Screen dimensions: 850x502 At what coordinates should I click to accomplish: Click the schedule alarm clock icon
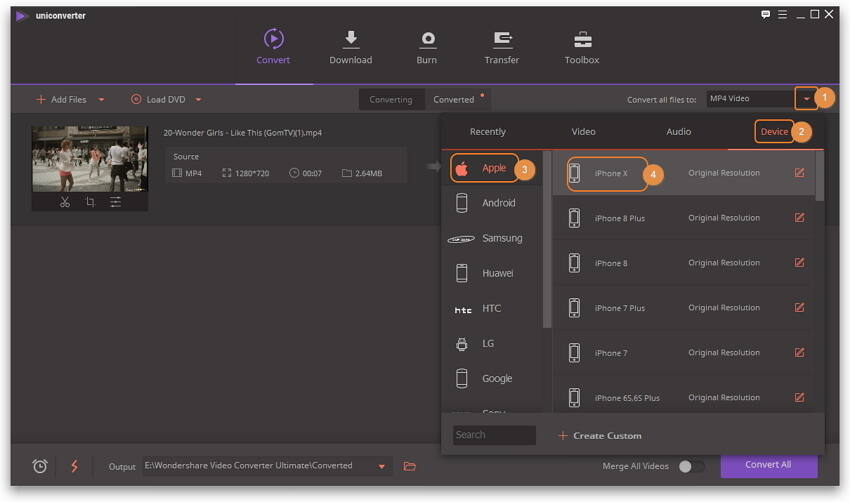[x=40, y=466]
